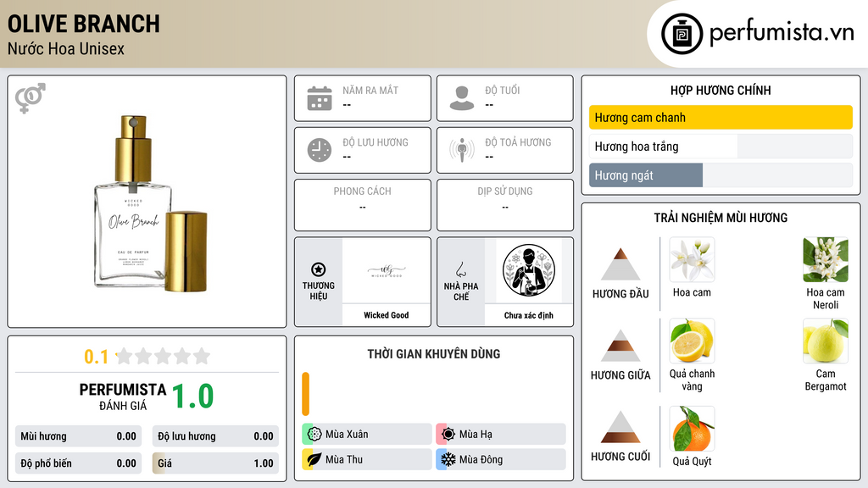Click the Hương hoa trắng accord bar
Viewport: 868px width, 488px height.
(721, 147)
